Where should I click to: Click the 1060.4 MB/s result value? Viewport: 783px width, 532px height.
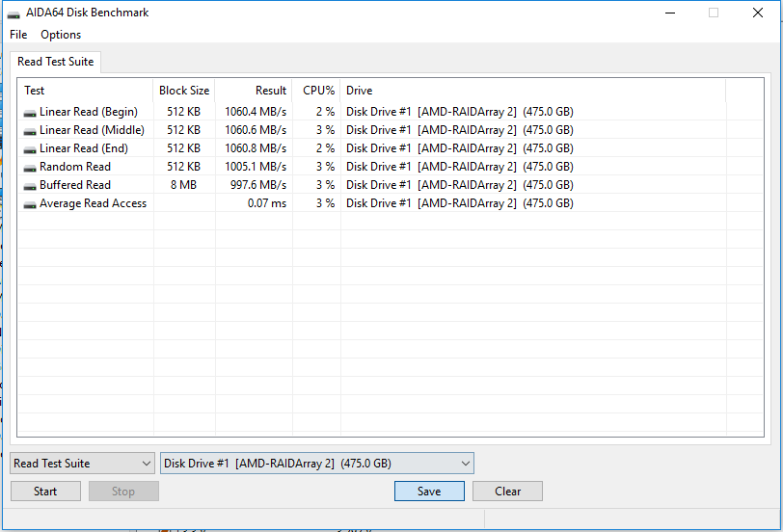coord(256,112)
